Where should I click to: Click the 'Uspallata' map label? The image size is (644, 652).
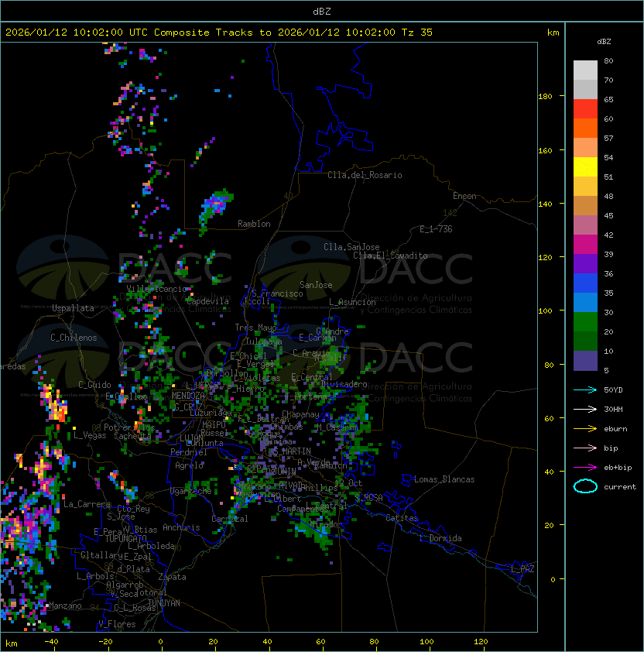pos(74,308)
